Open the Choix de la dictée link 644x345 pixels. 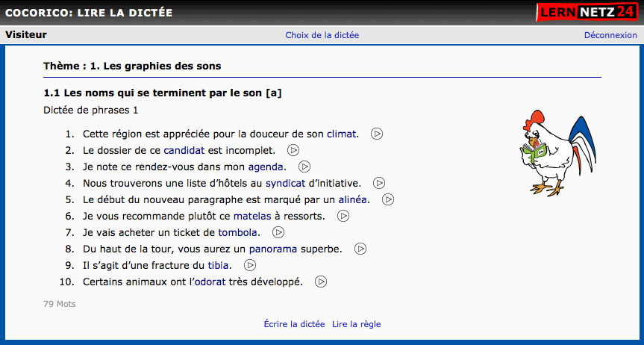pyautogui.click(x=322, y=35)
